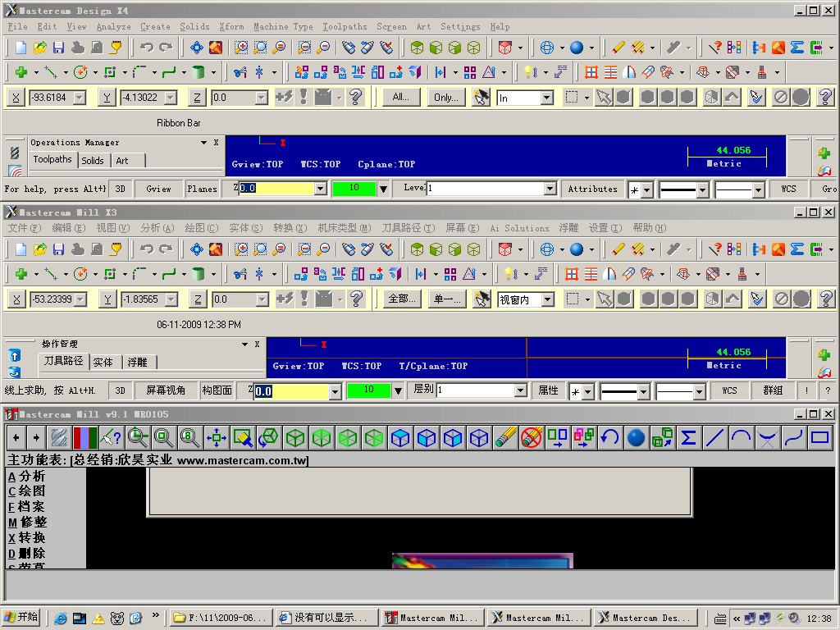
Task: Click Attributes button in Design X4 status bar
Action: tap(592, 189)
